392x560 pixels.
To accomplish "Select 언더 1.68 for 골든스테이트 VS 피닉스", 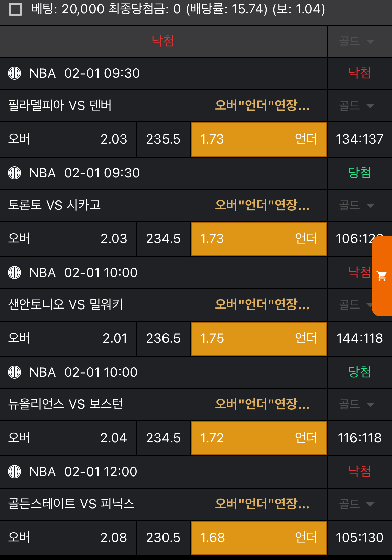I will click(x=259, y=538).
